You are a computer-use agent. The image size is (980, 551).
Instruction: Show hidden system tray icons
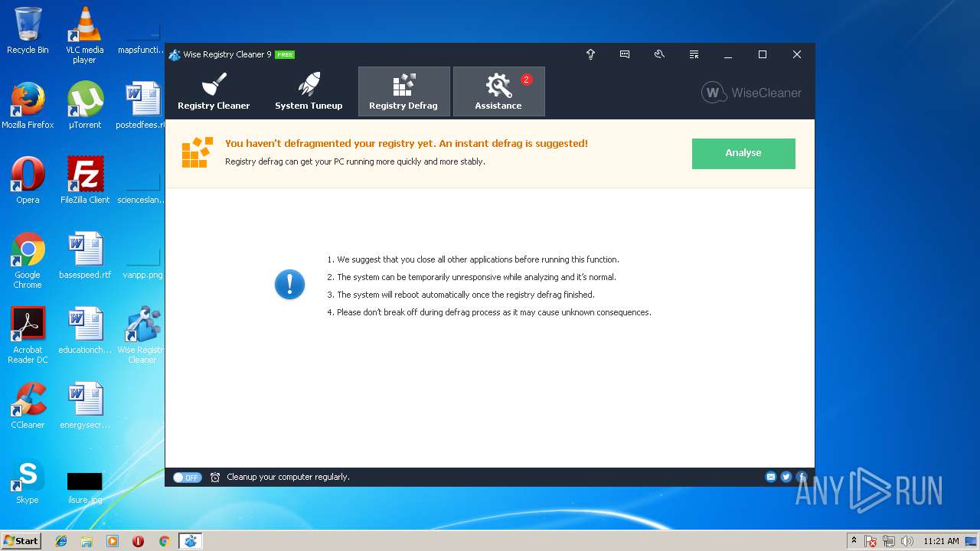coord(854,541)
